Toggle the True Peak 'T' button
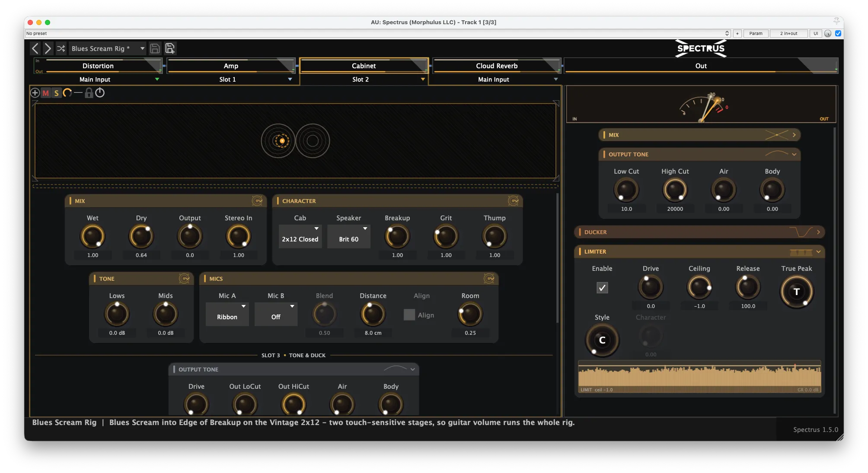868x473 pixels. click(x=796, y=292)
